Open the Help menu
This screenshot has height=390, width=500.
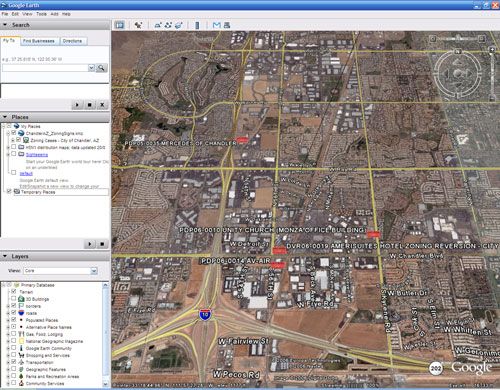point(66,14)
